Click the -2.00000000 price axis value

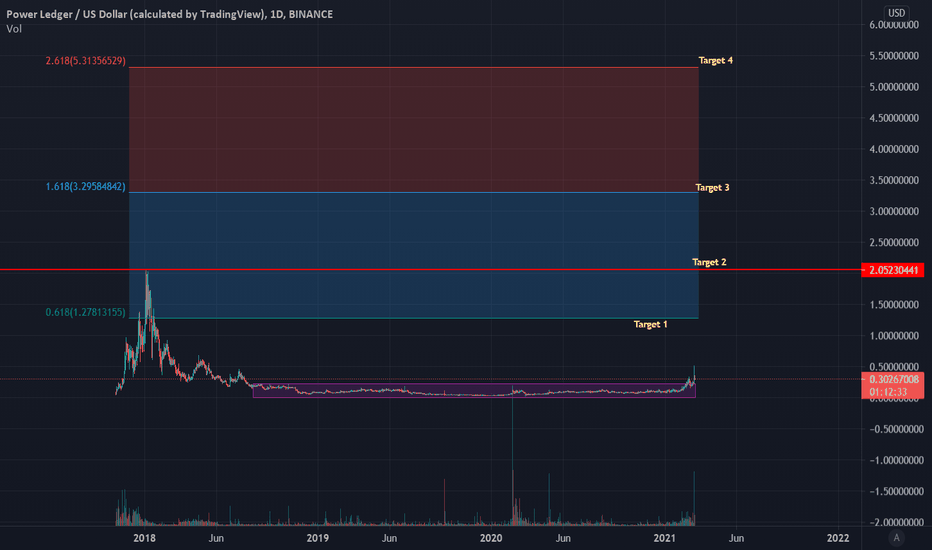pos(896,523)
